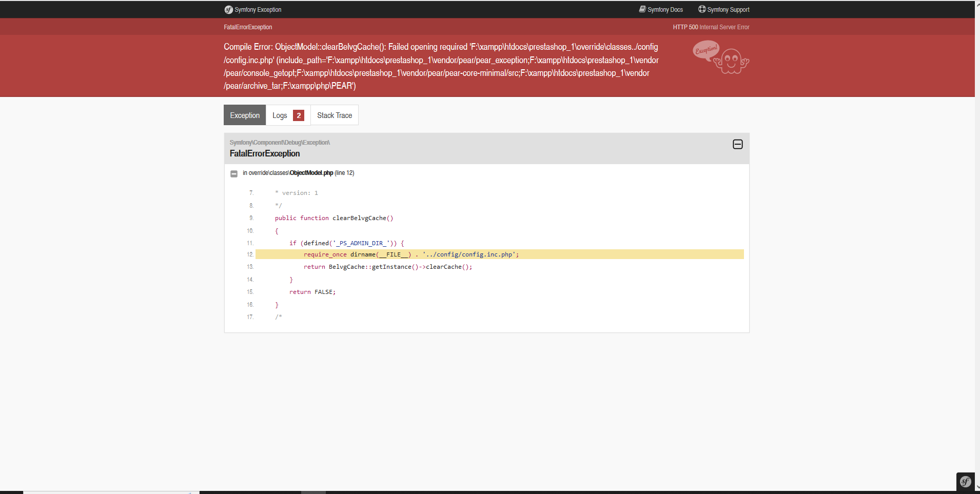The image size is (980, 494).
Task: Click the "if (defined('_PS_ADMIN_DIR_'))" line
Action: [x=347, y=243]
